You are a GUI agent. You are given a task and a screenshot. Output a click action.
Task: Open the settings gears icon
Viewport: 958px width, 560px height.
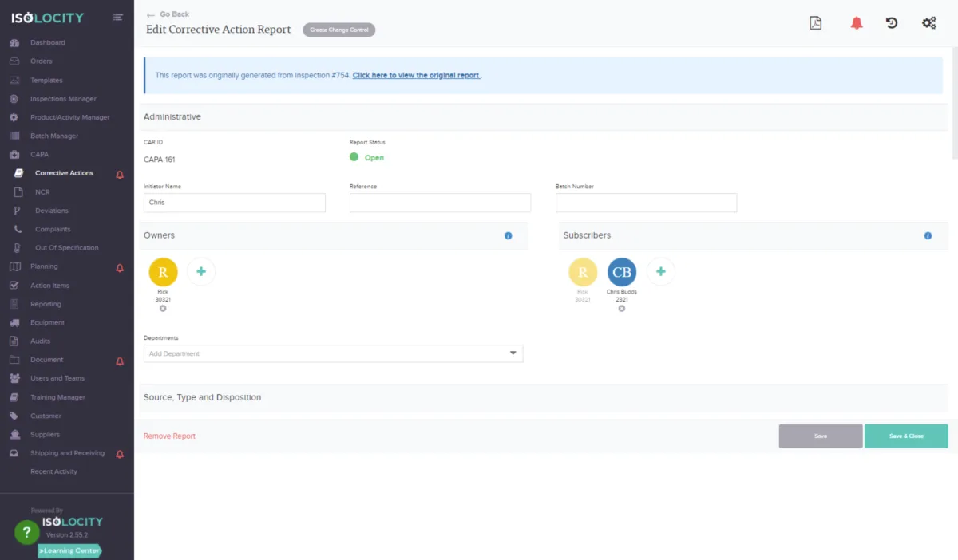tap(928, 23)
